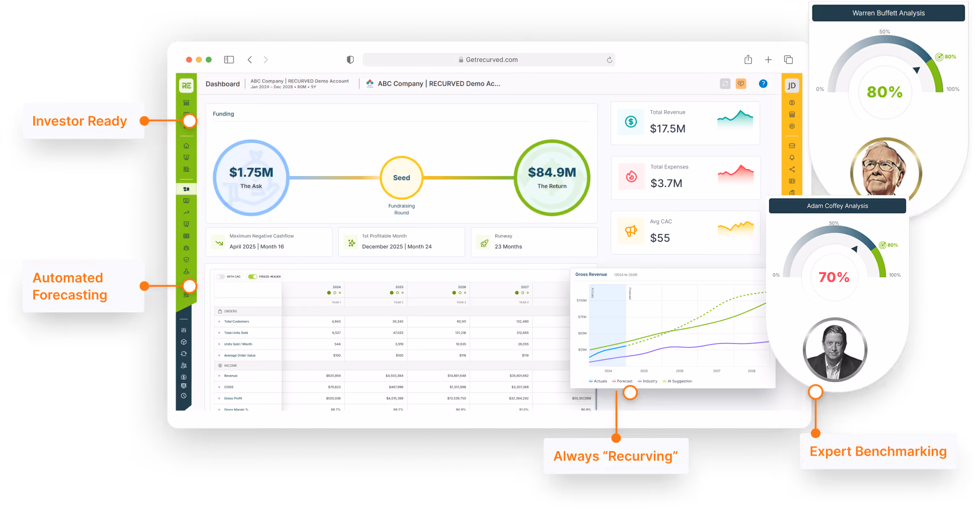Open the flask icon in the green sidebar
Viewport: 980px width, 512px height.
(x=186, y=271)
